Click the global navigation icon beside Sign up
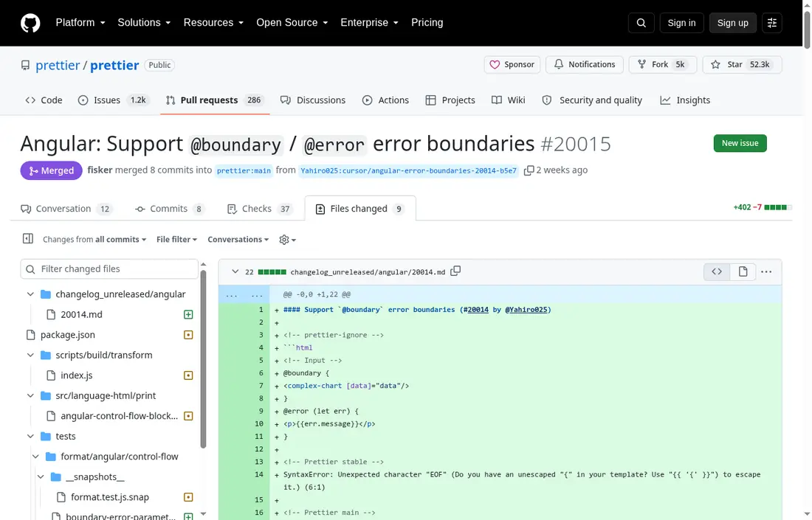The image size is (812, 520). (771, 23)
